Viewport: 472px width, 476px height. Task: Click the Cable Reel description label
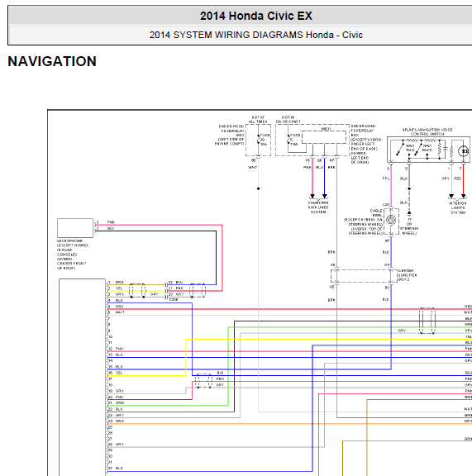pyautogui.click(x=363, y=222)
